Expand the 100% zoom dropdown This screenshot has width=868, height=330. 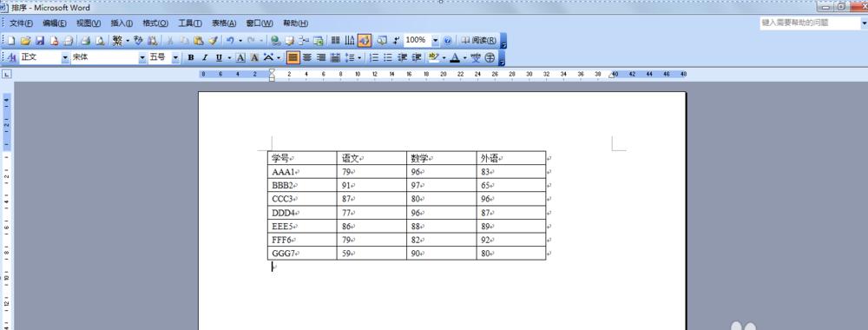click(x=435, y=41)
